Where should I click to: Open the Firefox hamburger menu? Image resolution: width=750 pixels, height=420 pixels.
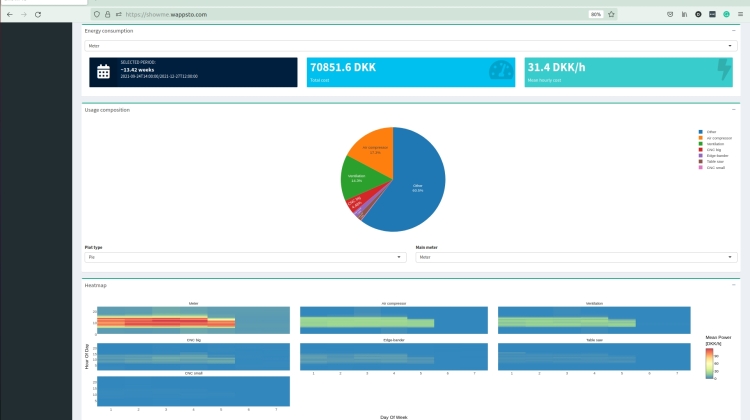740,14
